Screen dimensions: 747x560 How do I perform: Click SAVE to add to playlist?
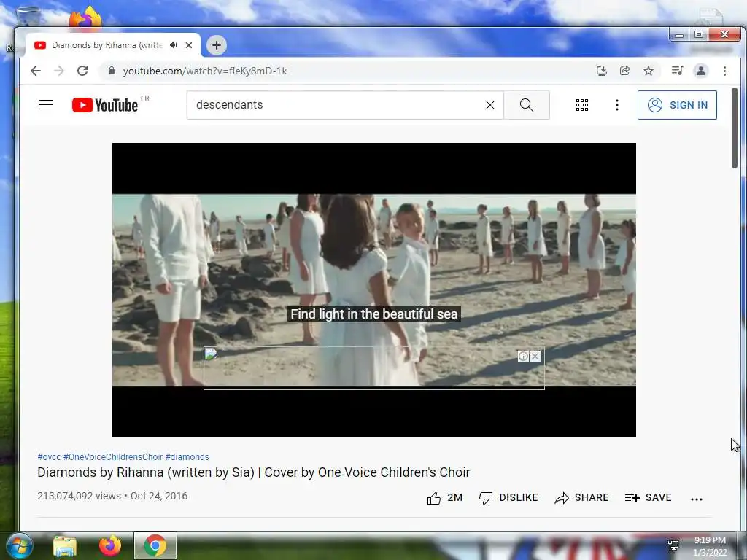[x=648, y=497]
